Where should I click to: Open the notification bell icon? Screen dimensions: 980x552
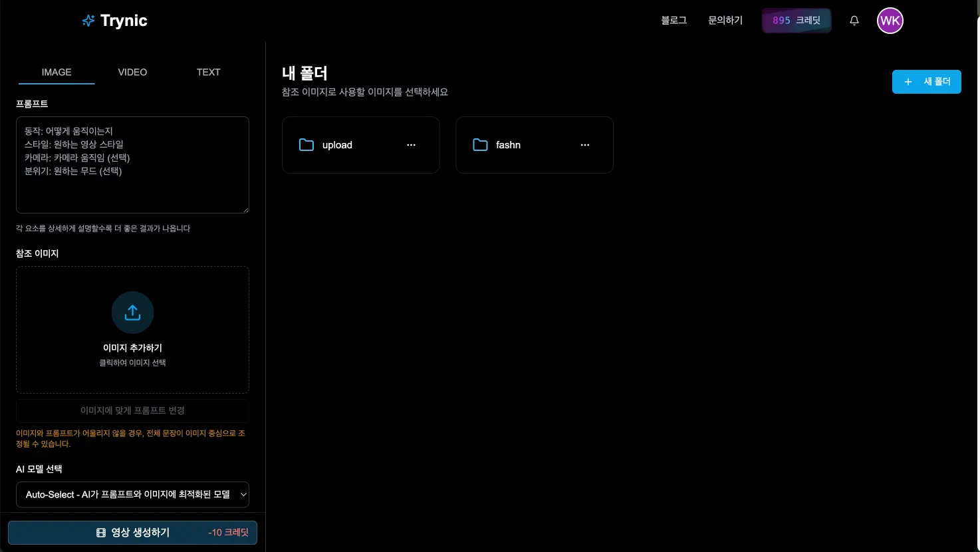pyautogui.click(x=854, y=21)
